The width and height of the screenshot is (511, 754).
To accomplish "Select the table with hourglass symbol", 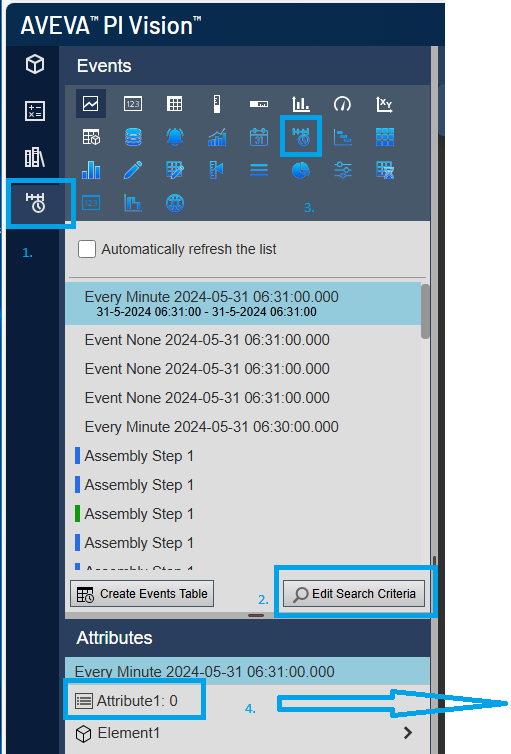I will pos(385,170).
